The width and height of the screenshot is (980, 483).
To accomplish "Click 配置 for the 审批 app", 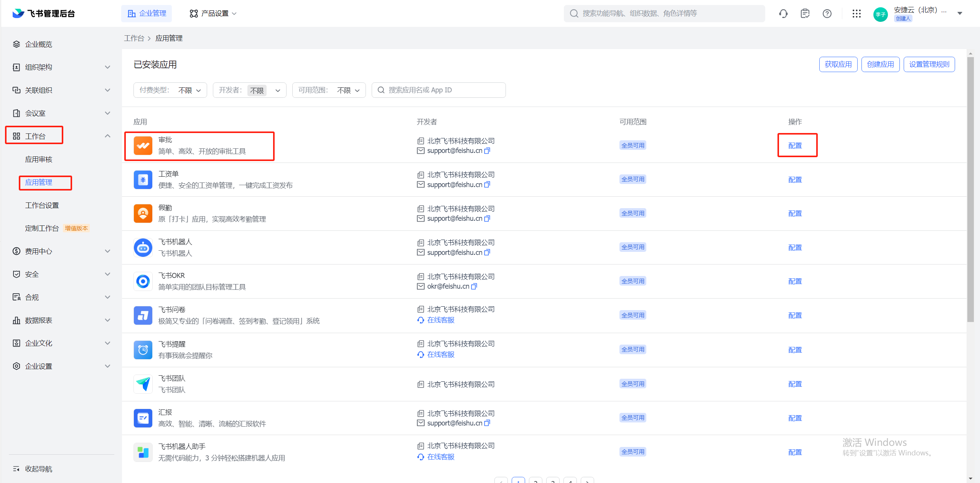I will (x=795, y=146).
